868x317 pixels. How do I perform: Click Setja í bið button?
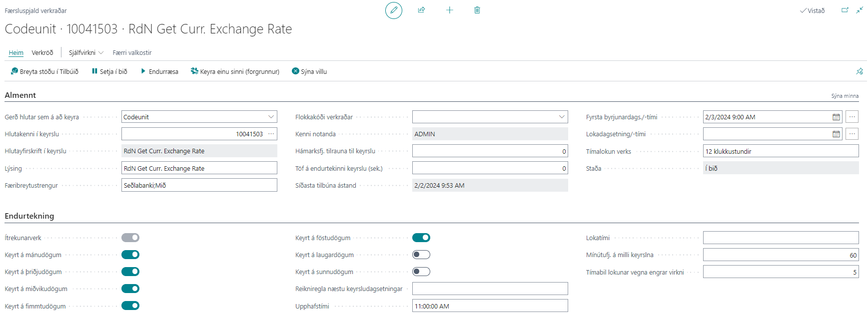click(109, 72)
